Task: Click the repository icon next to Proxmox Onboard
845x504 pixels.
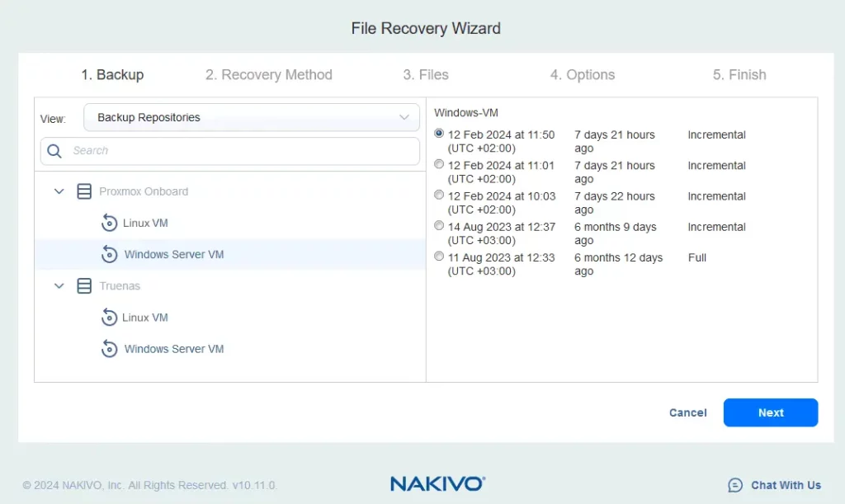Action: click(83, 191)
